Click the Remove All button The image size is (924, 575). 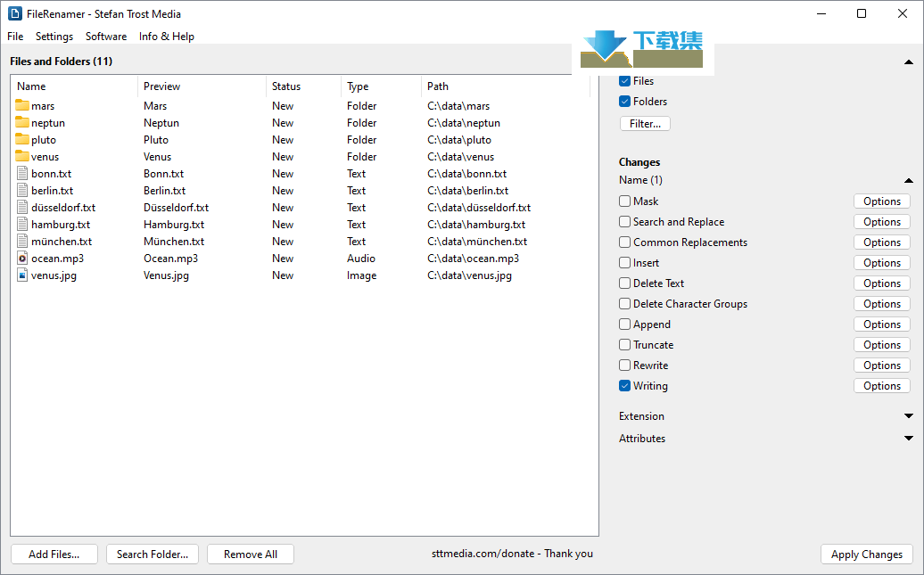(251, 554)
